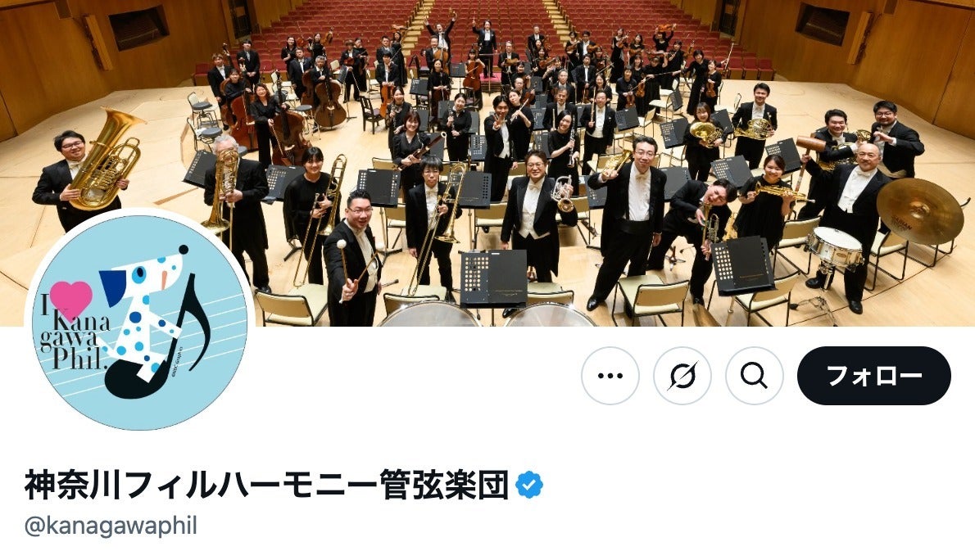
Task: Click the golden tuba in banner photo
Action: coord(107,160)
